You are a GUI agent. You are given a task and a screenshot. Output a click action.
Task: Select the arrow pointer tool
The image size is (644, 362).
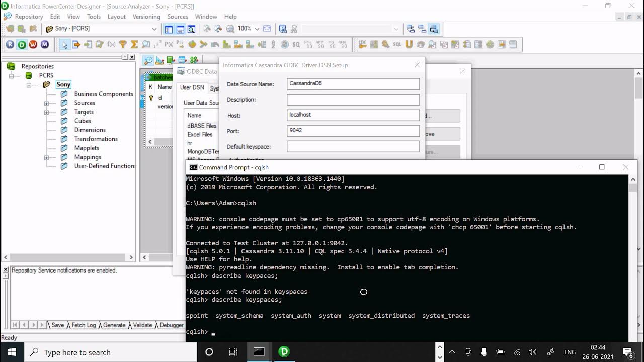(x=65, y=45)
